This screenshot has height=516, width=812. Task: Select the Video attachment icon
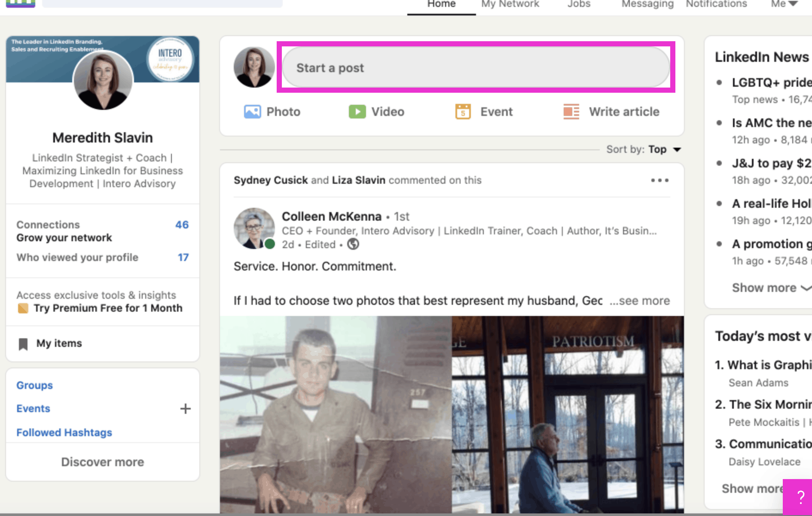[357, 111]
